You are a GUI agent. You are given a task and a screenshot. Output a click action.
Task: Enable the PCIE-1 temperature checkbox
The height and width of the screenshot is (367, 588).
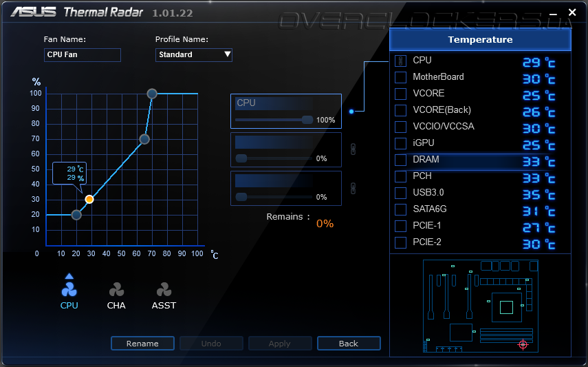point(400,226)
